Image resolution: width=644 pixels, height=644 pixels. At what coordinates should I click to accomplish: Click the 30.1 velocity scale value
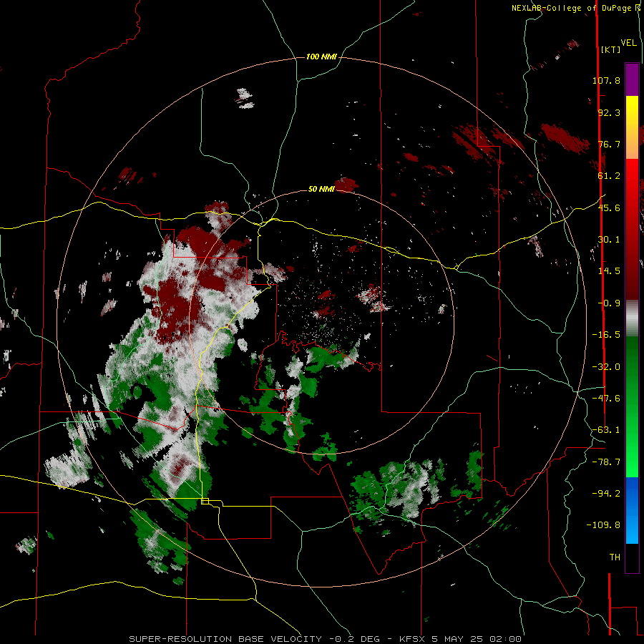click(609, 240)
